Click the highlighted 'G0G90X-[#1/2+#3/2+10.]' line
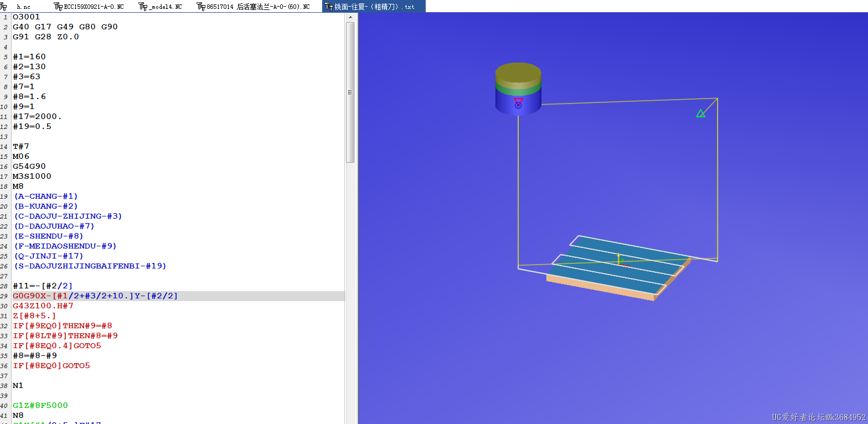868x424 pixels. tap(95, 296)
